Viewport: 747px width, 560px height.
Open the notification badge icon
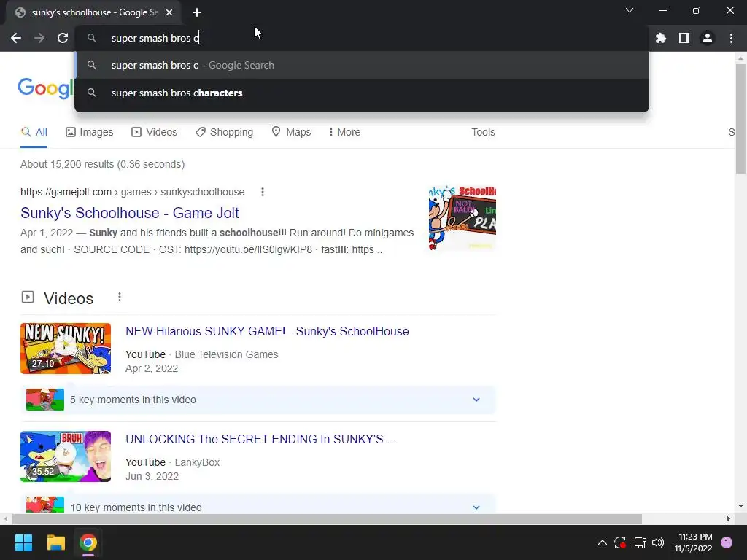[x=727, y=542]
